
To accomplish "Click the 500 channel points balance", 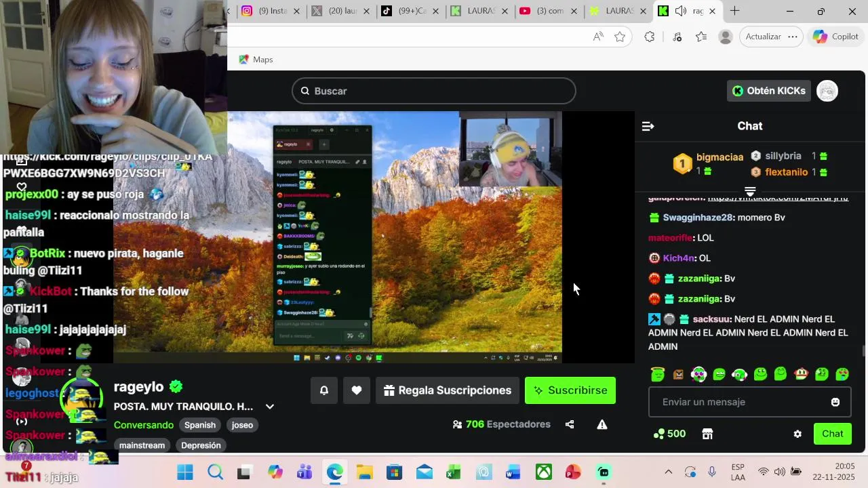I will coord(669,434).
